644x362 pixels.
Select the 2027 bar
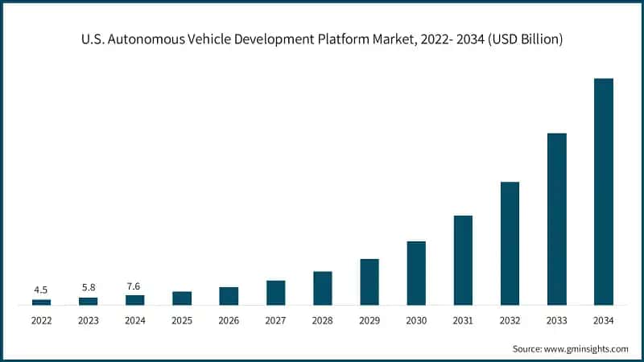coord(275,293)
